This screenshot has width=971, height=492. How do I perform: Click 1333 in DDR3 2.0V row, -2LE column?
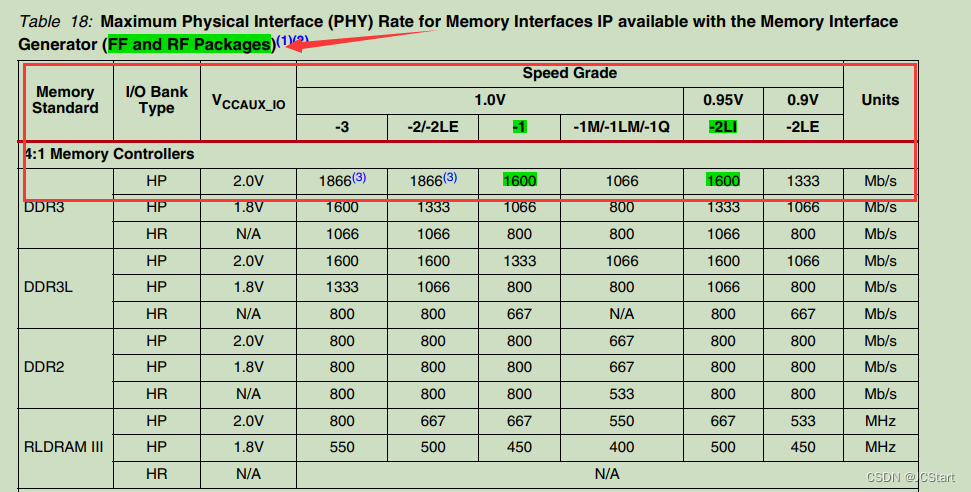803,180
